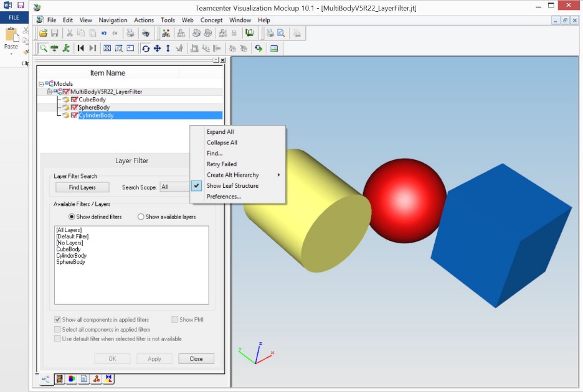Viewport: 583px width, 392px height.
Task: Click the Cut scissors icon
Action: pos(70,34)
